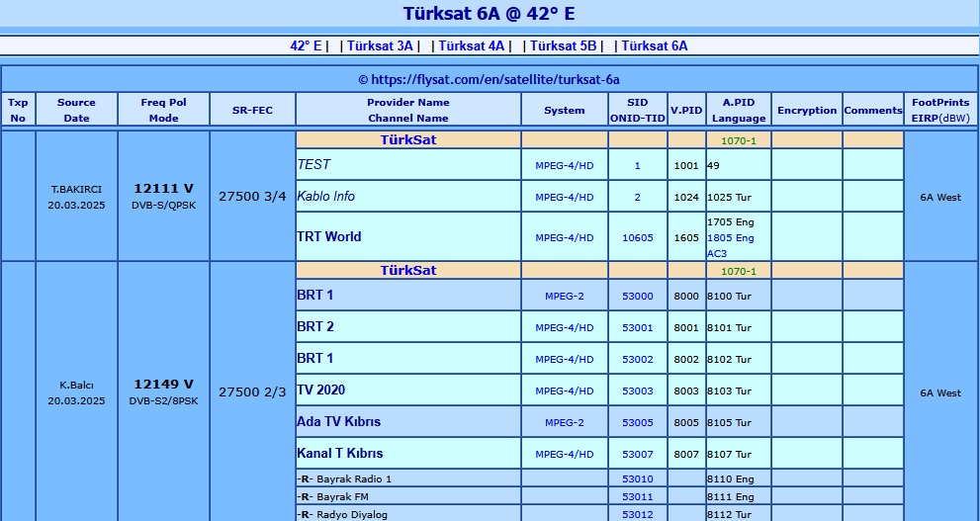Open the TV 2020 channel link

click(320, 390)
